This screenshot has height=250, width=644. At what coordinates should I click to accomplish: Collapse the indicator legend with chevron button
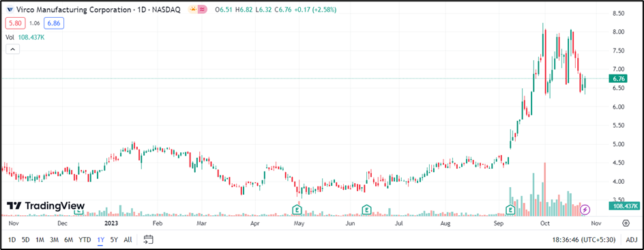click(12, 49)
